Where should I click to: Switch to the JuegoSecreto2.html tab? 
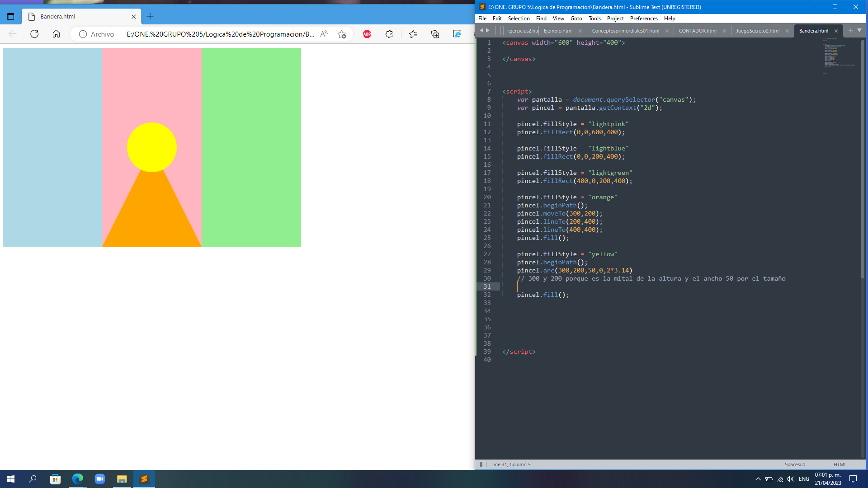758,31
